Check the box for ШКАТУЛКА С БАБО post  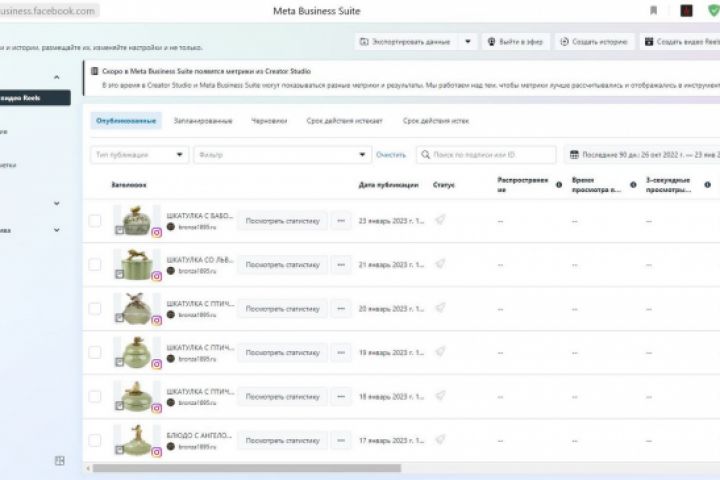(95, 221)
